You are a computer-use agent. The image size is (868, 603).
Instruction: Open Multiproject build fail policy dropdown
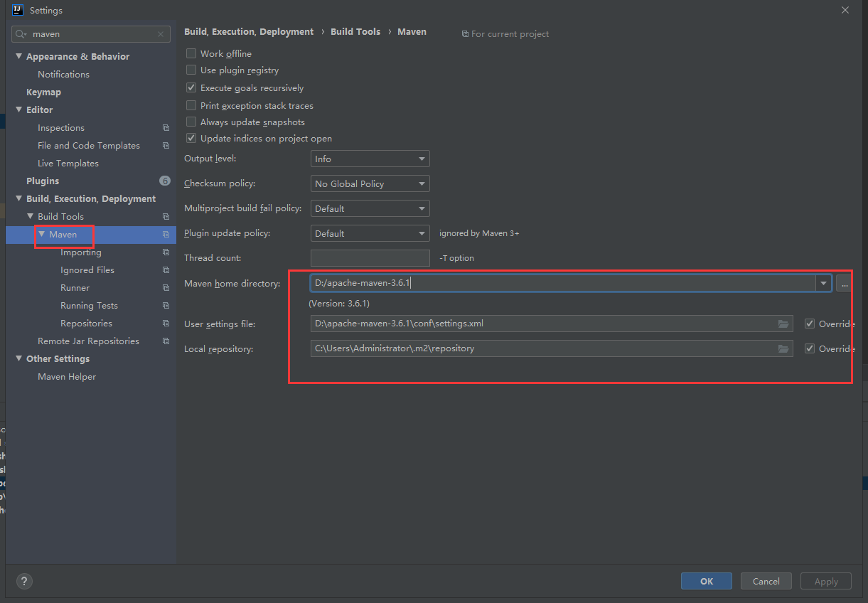(x=370, y=208)
